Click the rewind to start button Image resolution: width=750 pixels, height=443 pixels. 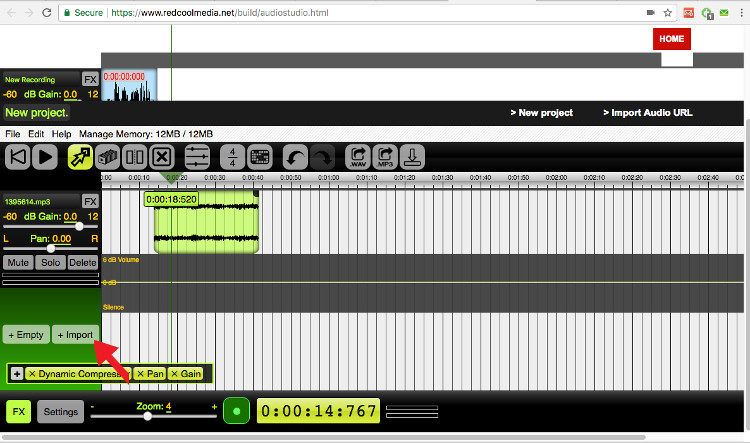[17, 157]
